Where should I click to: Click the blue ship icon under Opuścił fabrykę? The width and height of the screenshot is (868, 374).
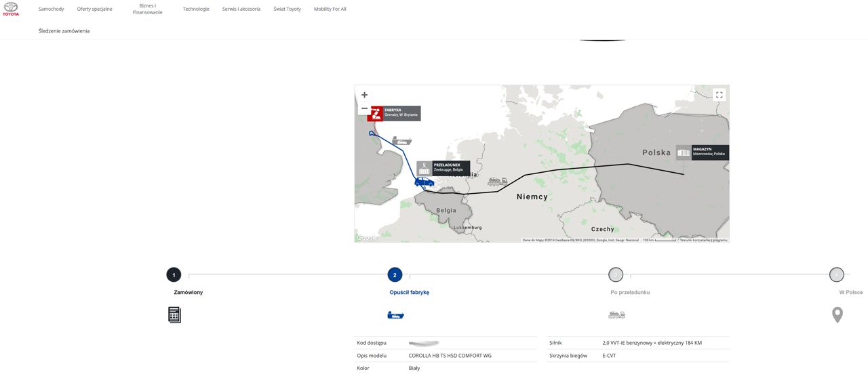395,315
